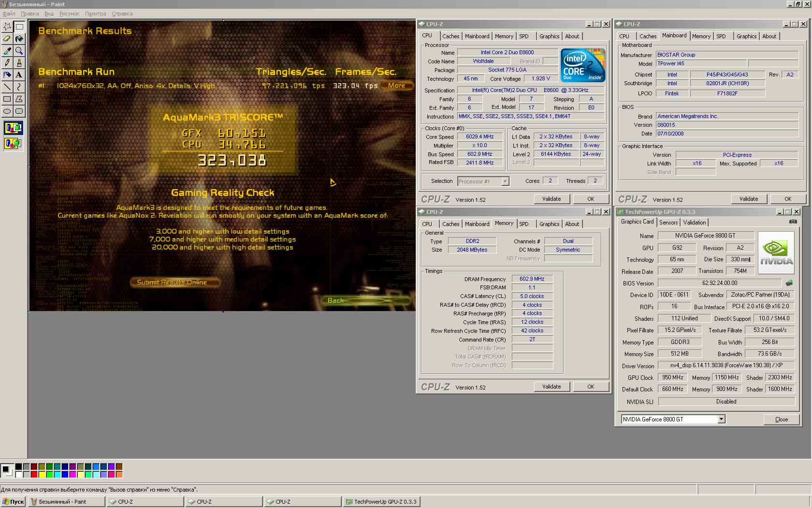Pick the Polygon shape tool

(x=19, y=99)
